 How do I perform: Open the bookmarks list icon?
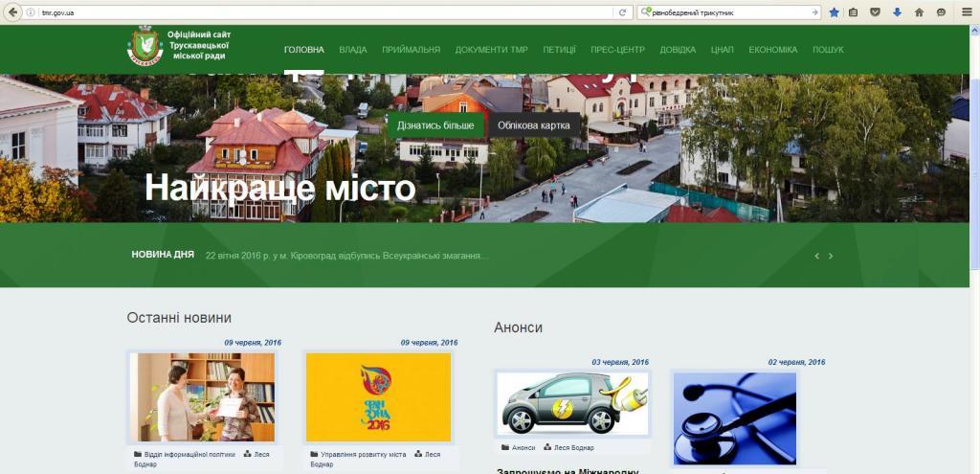pos(855,12)
